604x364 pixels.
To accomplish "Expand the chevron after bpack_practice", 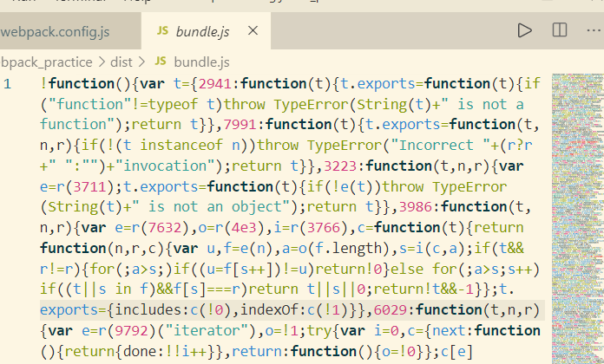I will coord(102,62).
